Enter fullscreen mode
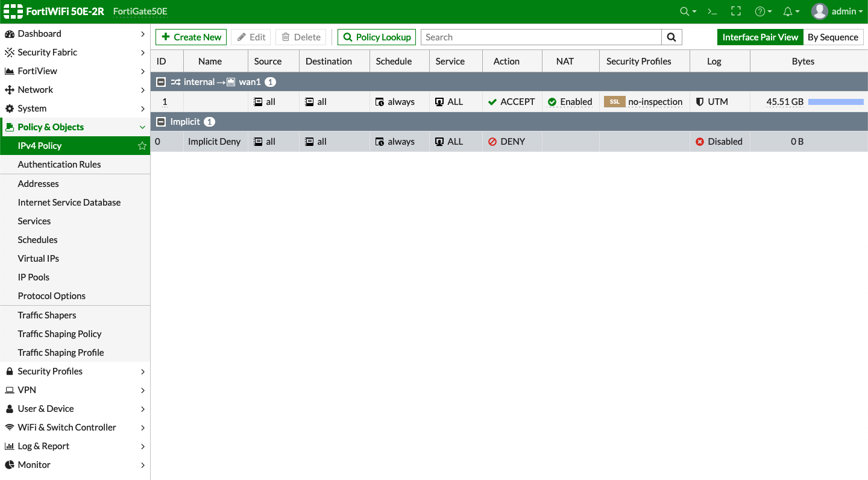 (736, 11)
